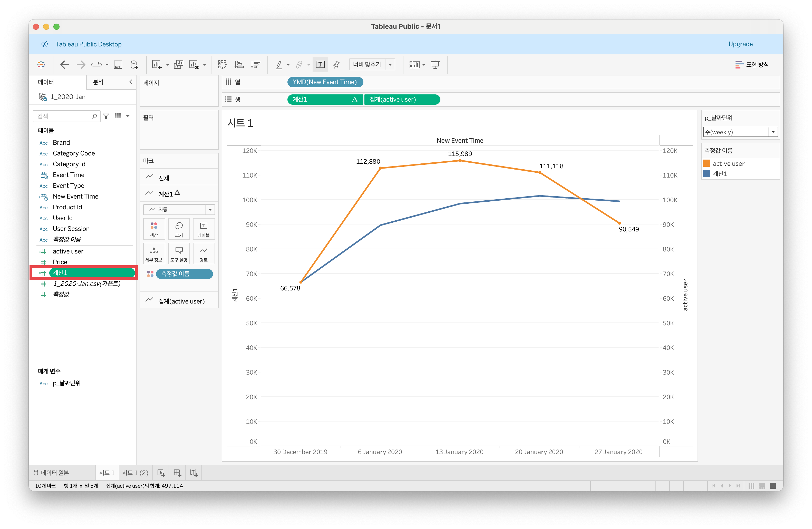Click the add new data source icon
The image size is (812, 529).
134,64
